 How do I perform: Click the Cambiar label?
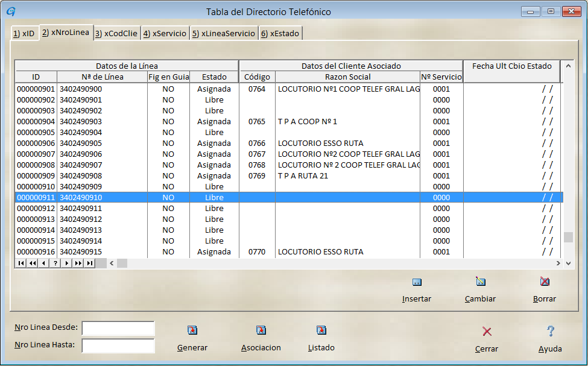point(481,299)
